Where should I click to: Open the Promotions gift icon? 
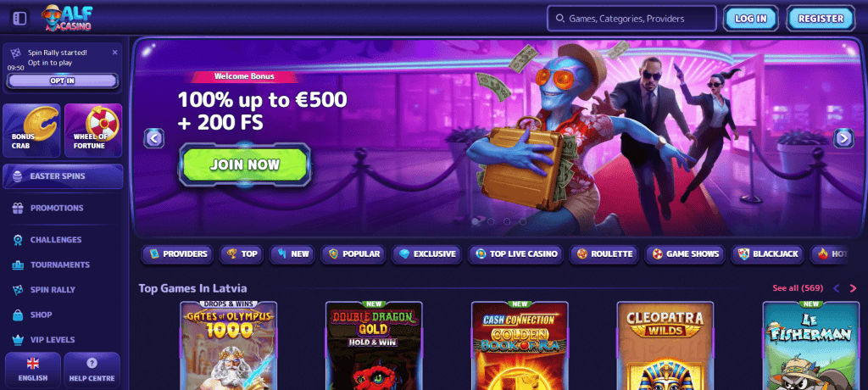[x=19, y=209]
